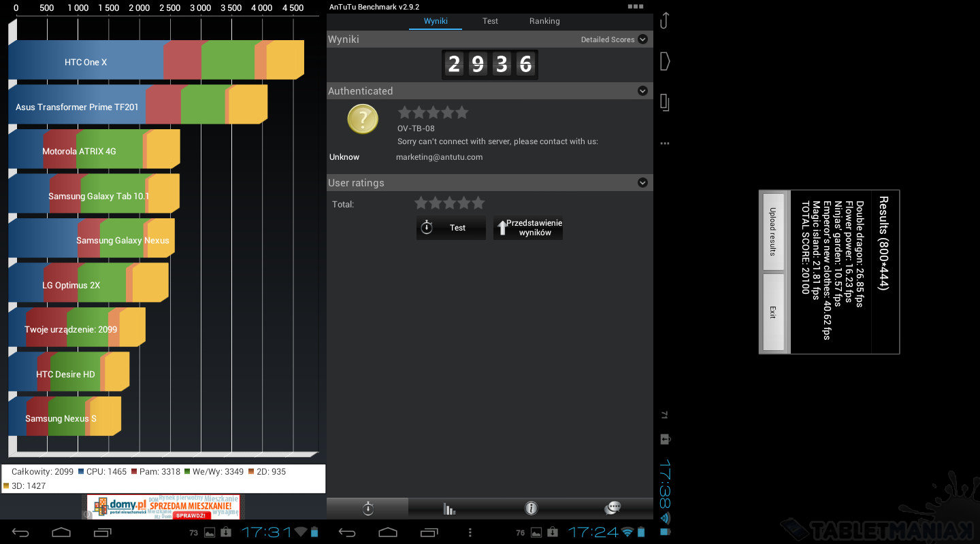Tap recent apps icon below the Quadrant chart
This screenshot has height=544, width=980.
[x=103, y=532]
